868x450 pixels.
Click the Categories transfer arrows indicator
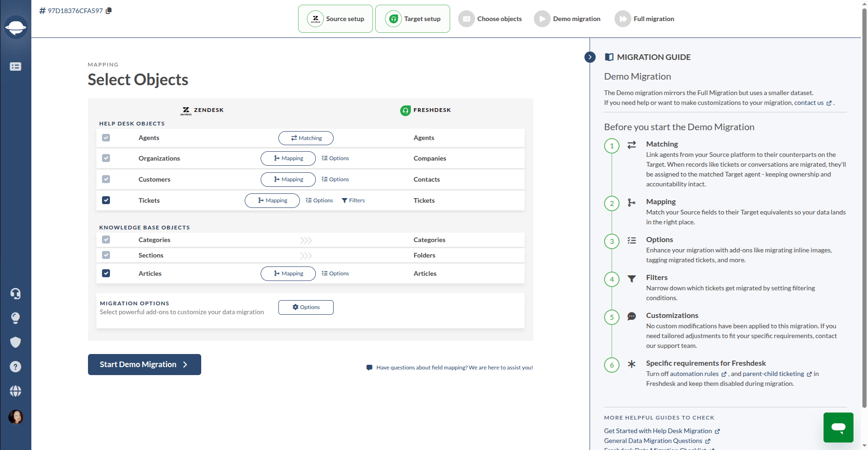[x=306, y=241]
